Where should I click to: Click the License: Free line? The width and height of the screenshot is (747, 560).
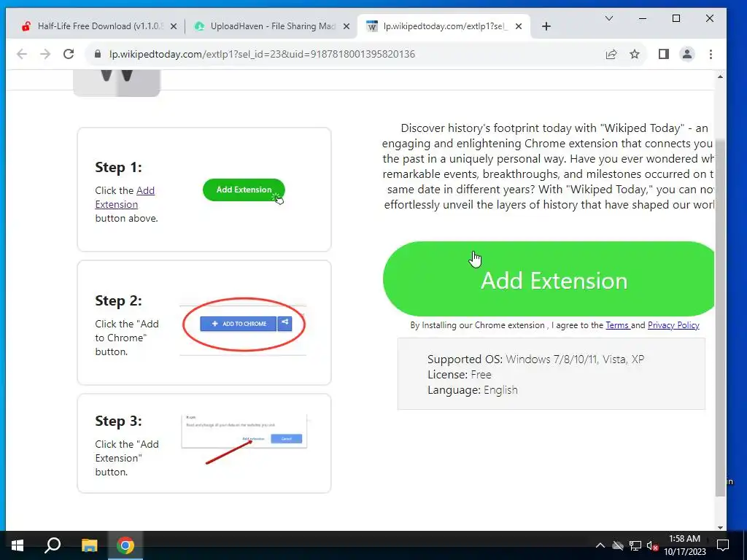[460, 374]
